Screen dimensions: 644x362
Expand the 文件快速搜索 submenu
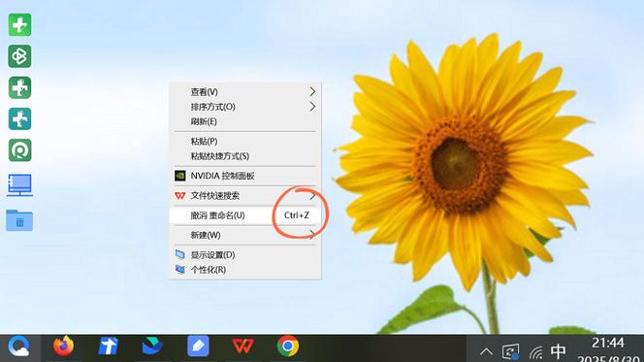(244, 196)
